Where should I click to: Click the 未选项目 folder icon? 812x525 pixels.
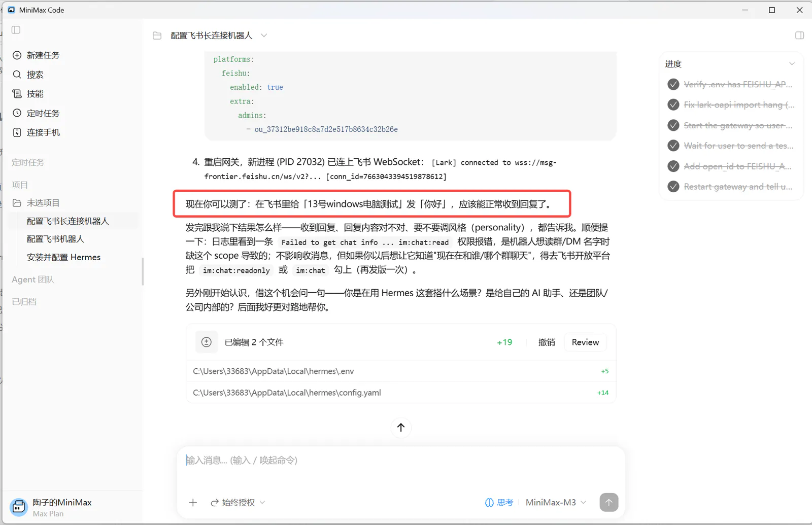click(x=17, y=203)
